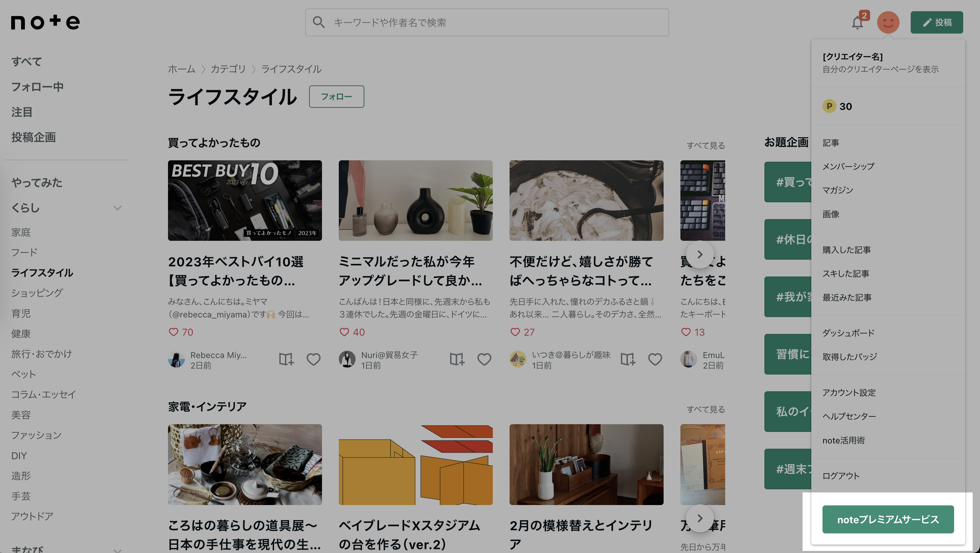Open 取得したバッジ in the profile menu
This screenshot has height=553, width=980.
point(850,357)
